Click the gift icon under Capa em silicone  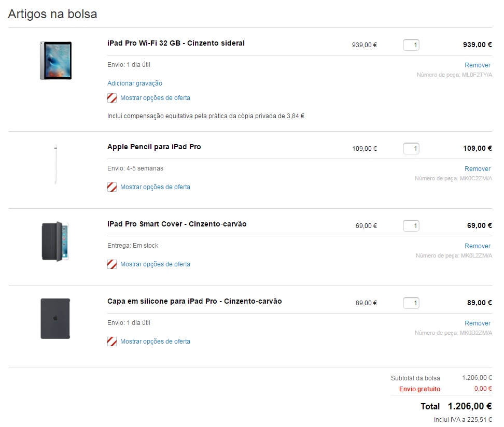(112, 341)
